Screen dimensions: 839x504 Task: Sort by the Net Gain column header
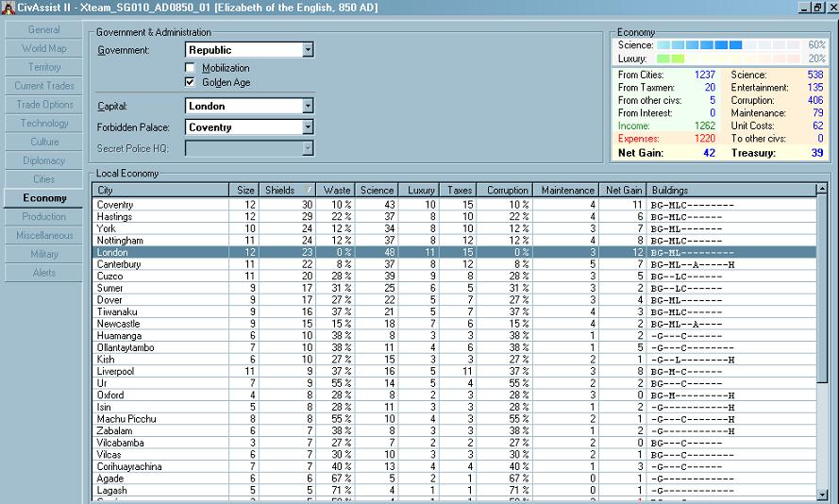pyautogui.click(x=622, y=190)
